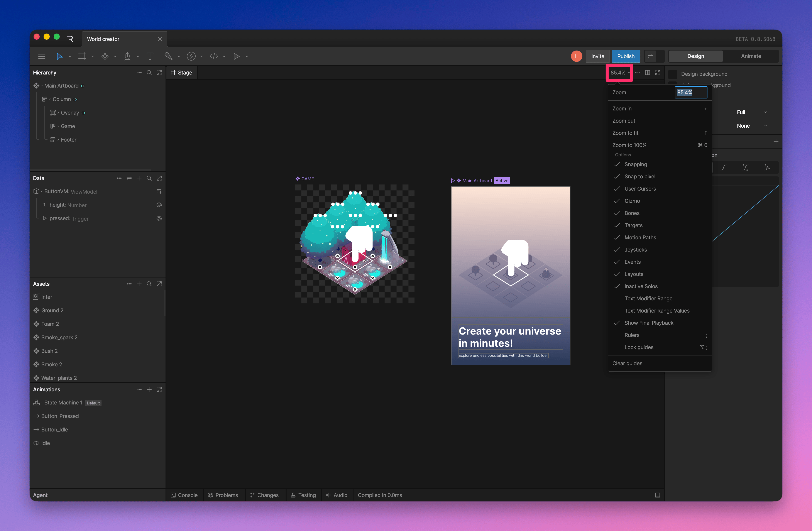
Task: Select the arrow Select tool
Action: click(x=59, y=56)
